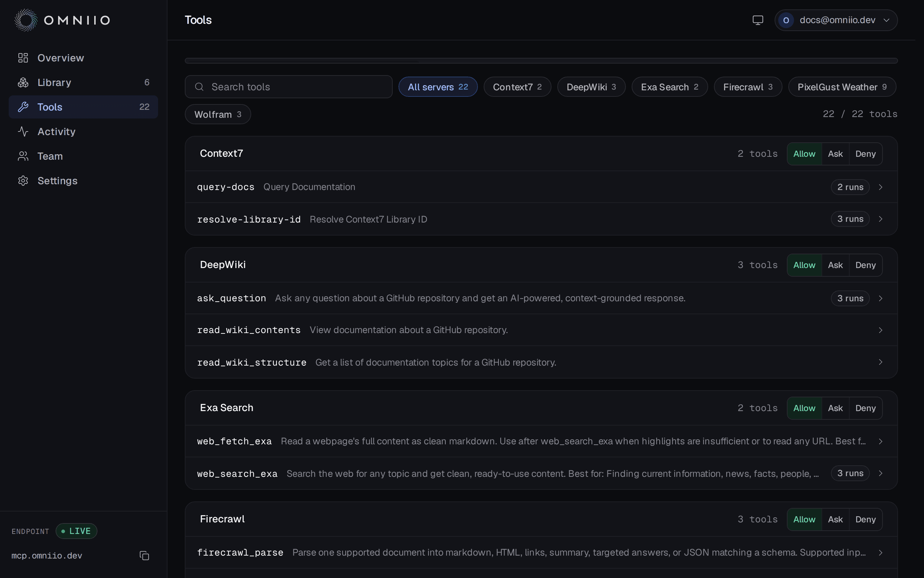The width and height of the screenshot is (924, 578).
Task: Click the Tools wrench icon
Action: (23, 107)
